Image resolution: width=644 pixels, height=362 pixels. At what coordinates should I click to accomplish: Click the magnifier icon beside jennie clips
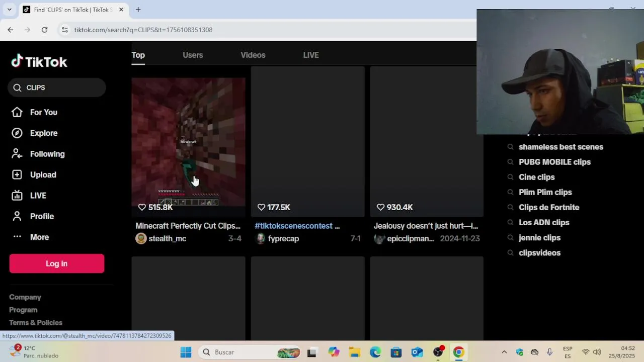click(x=510, y=237)
